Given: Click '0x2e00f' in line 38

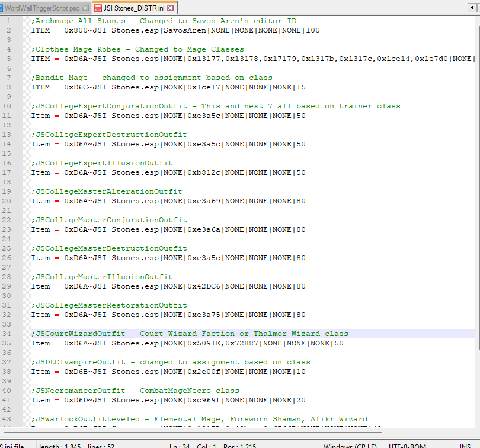Looking at the screenshot, I should point(204,372).
